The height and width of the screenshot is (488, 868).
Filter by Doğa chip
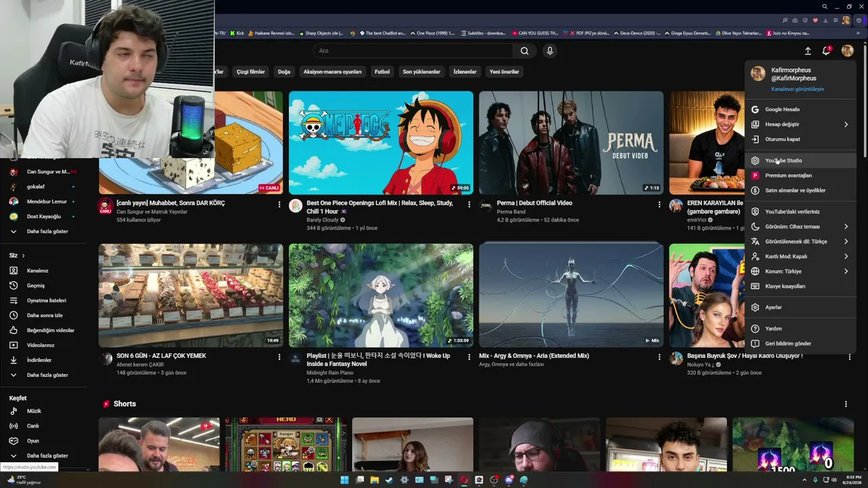(284, 72)
